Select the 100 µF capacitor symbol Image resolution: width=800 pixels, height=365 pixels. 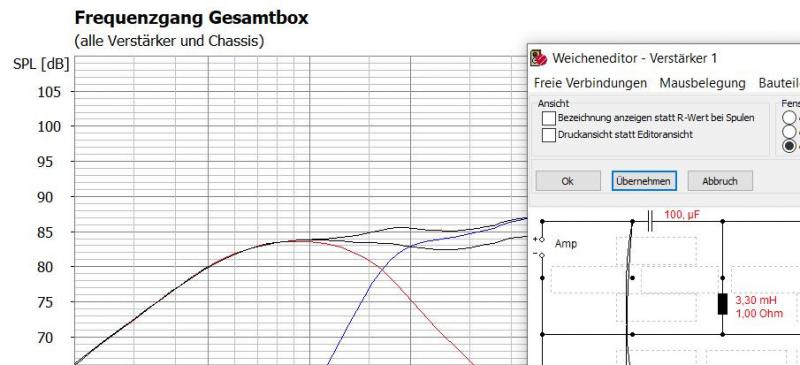pos(650,221)
